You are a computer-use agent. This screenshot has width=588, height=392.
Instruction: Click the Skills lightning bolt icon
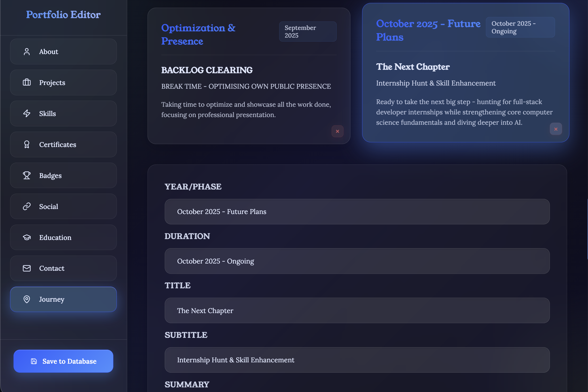click(27, 113)
